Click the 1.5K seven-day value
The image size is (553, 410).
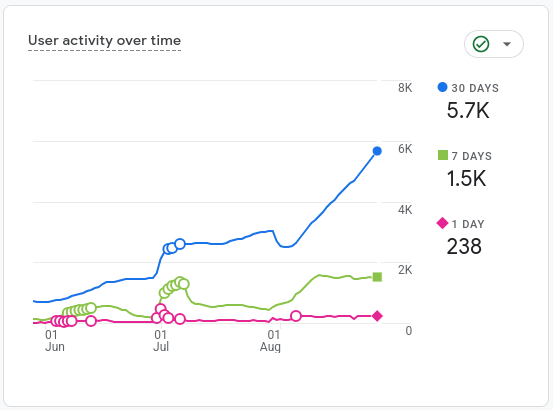click(x=466, y=178)
